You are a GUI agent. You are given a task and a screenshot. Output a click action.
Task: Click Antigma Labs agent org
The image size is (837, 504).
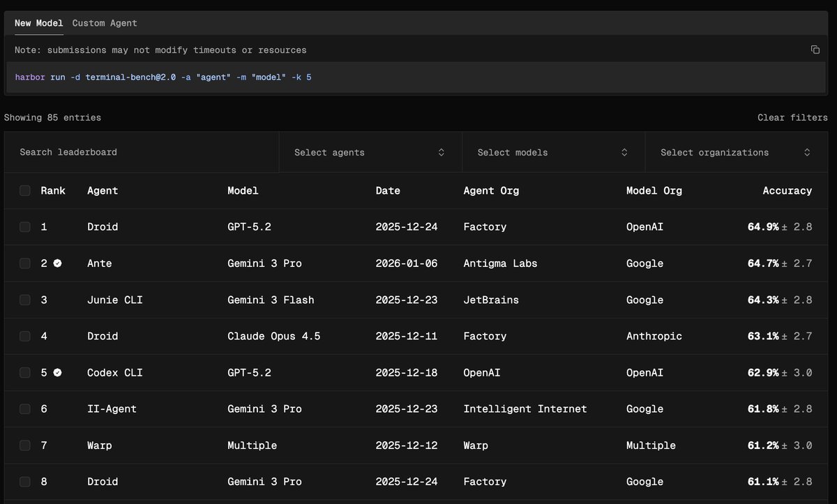click(x=500, y=264)
